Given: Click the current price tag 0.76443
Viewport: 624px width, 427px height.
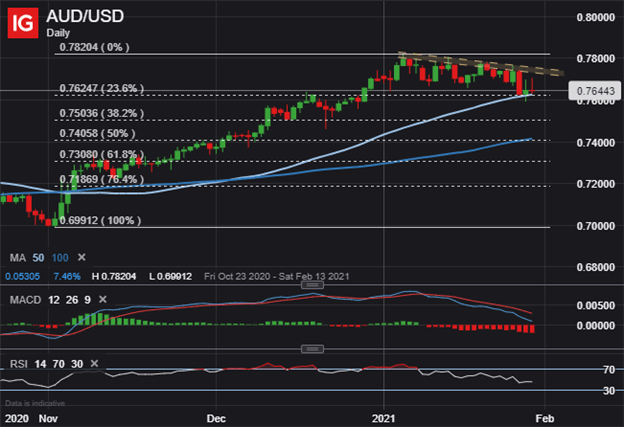Looking at the screenshot, I should coord(595,91).
